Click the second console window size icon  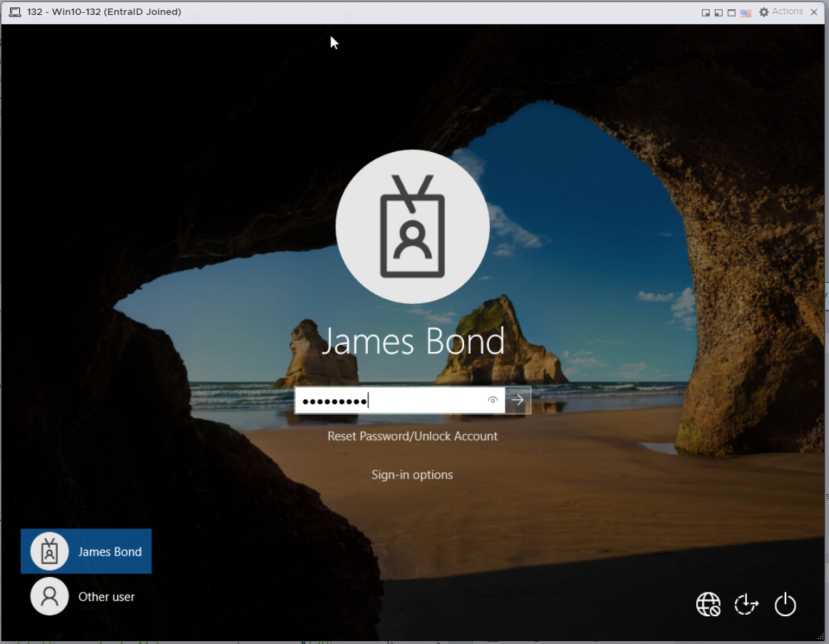[x=718, y=12]
